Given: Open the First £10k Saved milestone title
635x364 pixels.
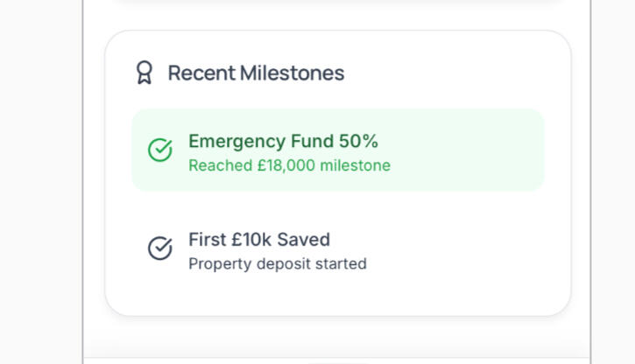Looking at the screenshot, I should coord(258,240).
